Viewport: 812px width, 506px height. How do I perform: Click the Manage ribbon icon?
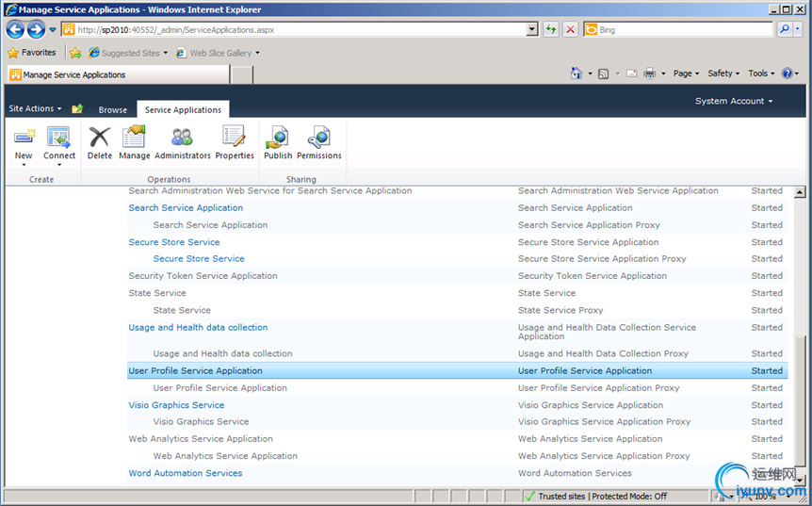(134, 138)
